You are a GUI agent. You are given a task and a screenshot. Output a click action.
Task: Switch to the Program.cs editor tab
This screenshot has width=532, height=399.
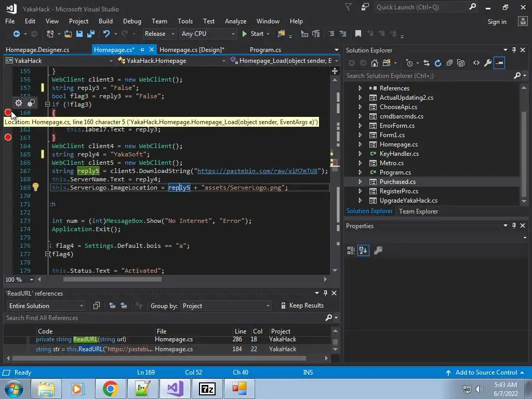click(x=265, y=49)
